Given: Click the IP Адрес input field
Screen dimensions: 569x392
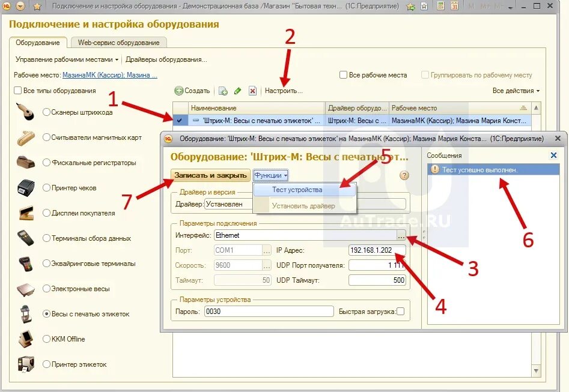Looking at the screenshot, I should coord(377,250).
